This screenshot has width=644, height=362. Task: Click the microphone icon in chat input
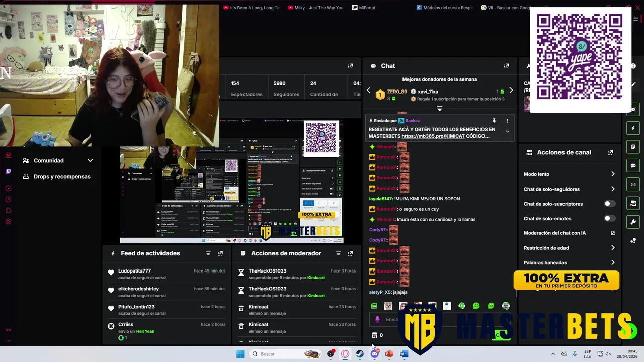(x=378, y=319)
